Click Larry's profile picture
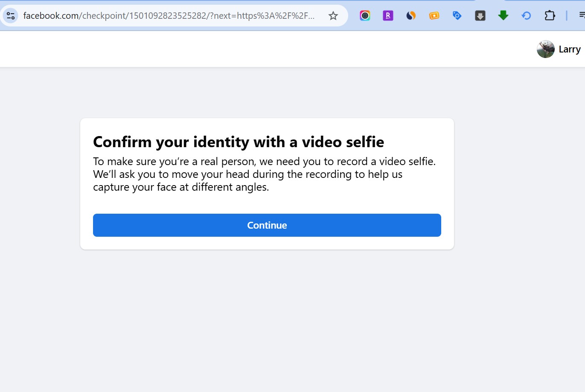 [x=545, y=49]
